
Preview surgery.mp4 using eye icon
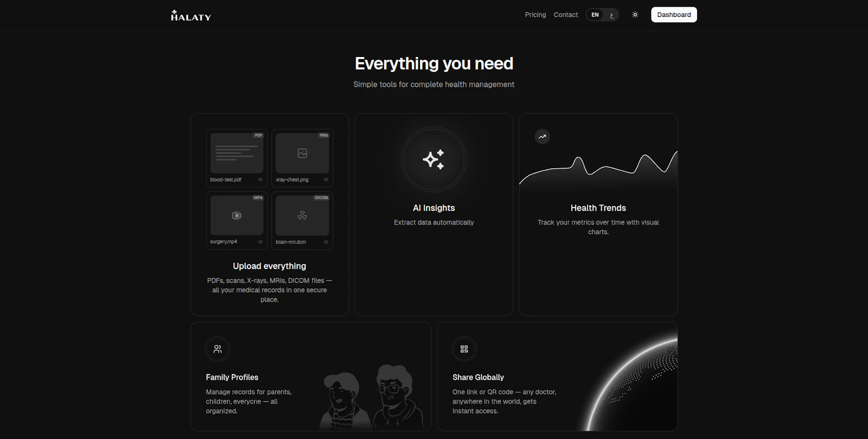[260, 242]
